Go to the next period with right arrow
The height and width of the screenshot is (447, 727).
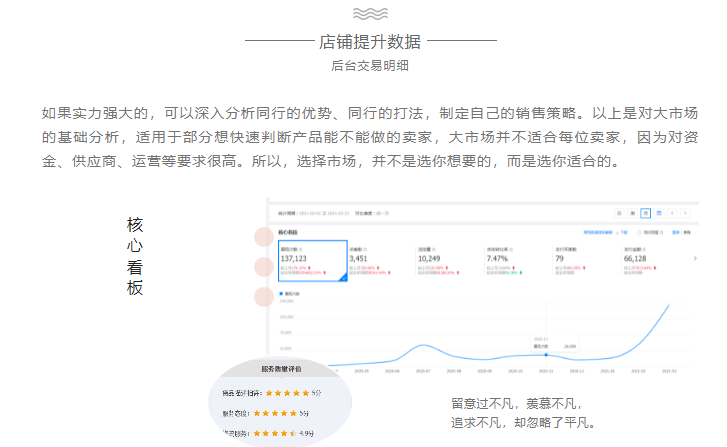pyautogui.click(x=686, y=213)
